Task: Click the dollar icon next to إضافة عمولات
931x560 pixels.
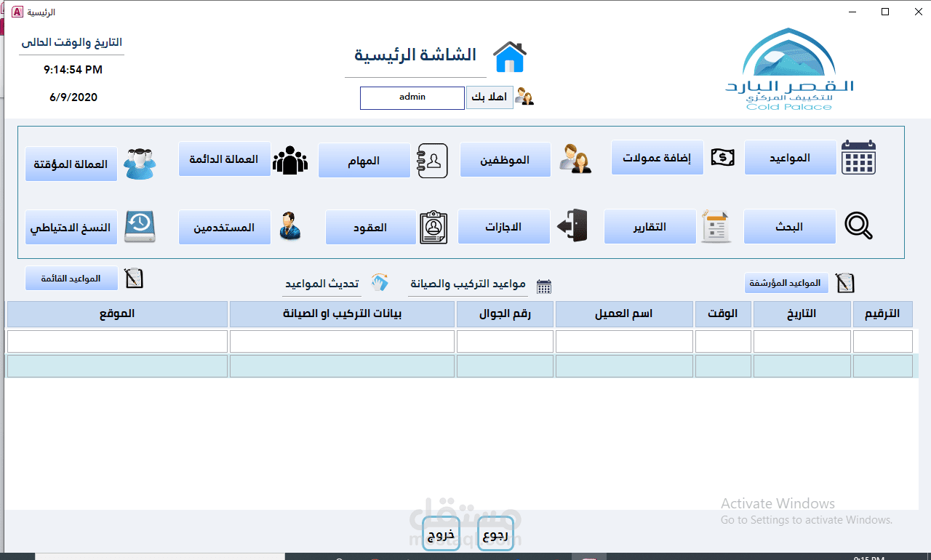Action: tap(722, 156)
